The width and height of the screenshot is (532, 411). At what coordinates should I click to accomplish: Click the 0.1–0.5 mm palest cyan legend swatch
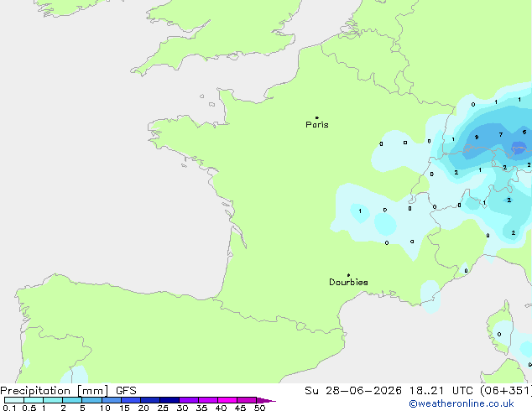(x=14, y=400)
